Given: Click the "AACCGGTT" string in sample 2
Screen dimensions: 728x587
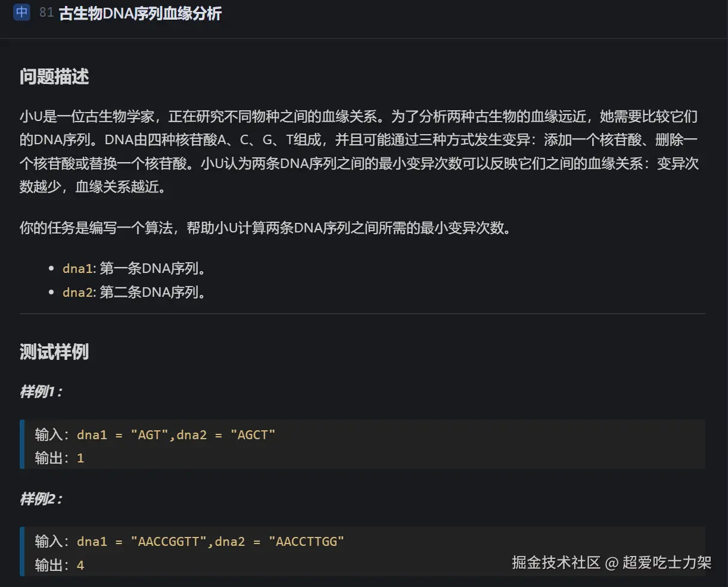Looking at the screenshot, I should pyautogui.click(x=169, y=542).
